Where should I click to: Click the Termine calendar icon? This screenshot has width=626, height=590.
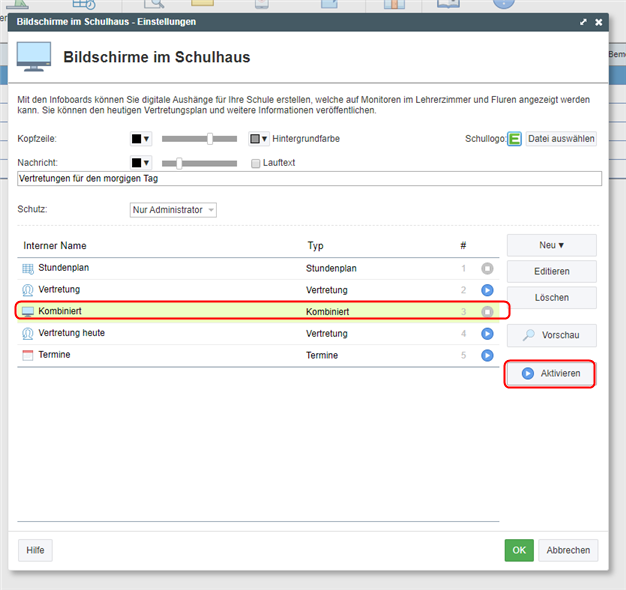pyautogui.click(x=28, y=355)
